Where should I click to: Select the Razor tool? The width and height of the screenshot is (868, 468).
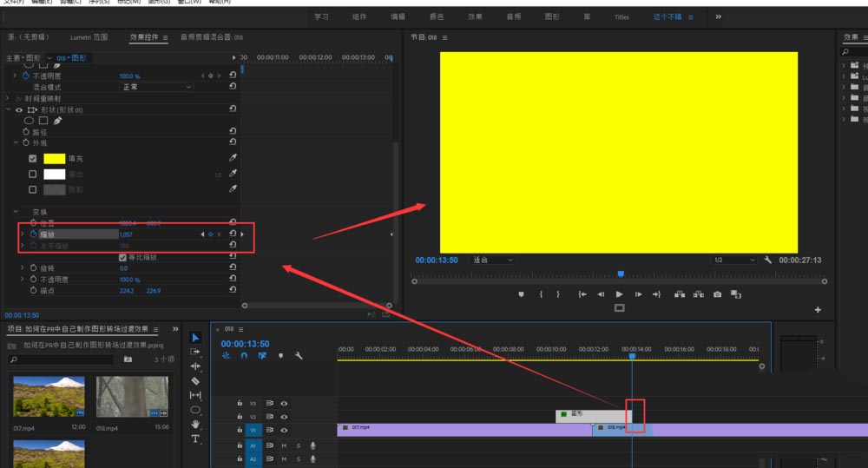(x=195, y=380)
